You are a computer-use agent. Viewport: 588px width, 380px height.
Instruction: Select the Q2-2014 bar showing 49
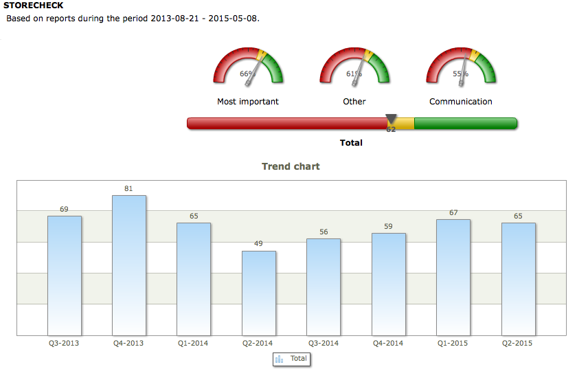pyautogui.click(x=259, y=293)
